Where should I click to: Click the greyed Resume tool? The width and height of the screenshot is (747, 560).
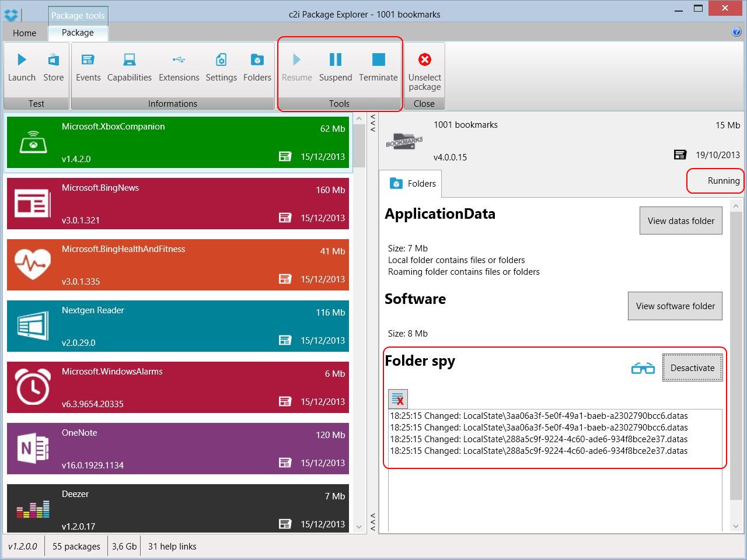(x=297, y=67)
